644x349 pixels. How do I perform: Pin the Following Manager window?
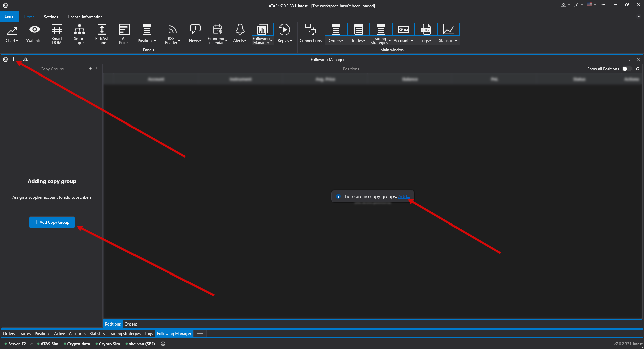(629, 59)
